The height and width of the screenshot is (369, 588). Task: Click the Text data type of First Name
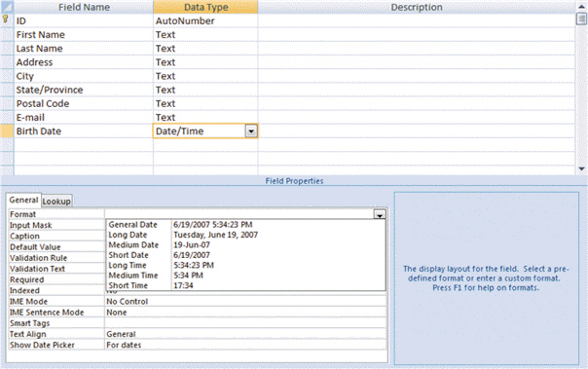pyautogui.click(x=205, y=35)
